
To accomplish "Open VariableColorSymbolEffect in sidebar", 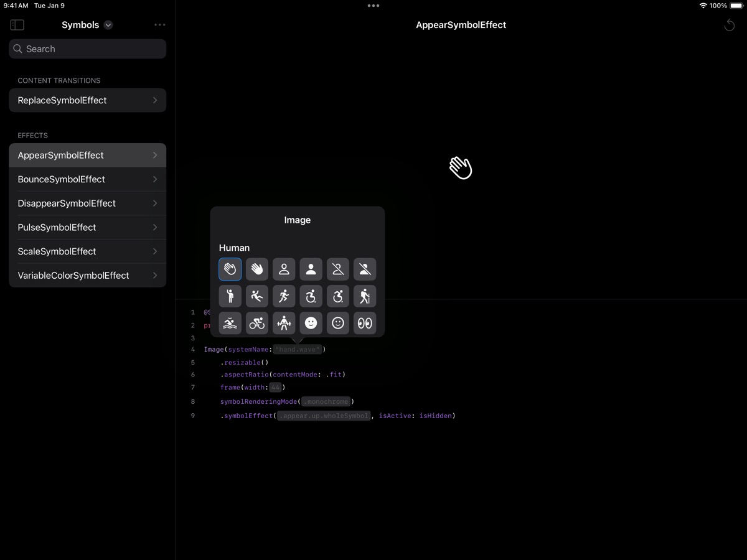I will (88, 275).
